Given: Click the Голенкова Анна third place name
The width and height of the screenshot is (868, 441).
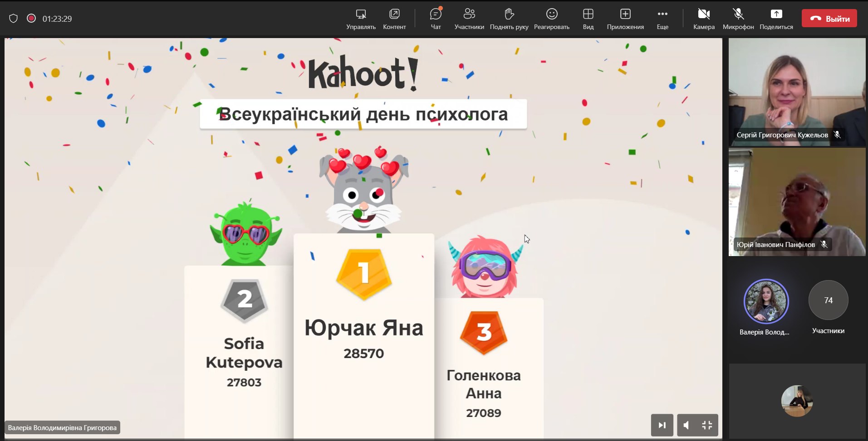Looking at the screenshot, I should (484, 384).
